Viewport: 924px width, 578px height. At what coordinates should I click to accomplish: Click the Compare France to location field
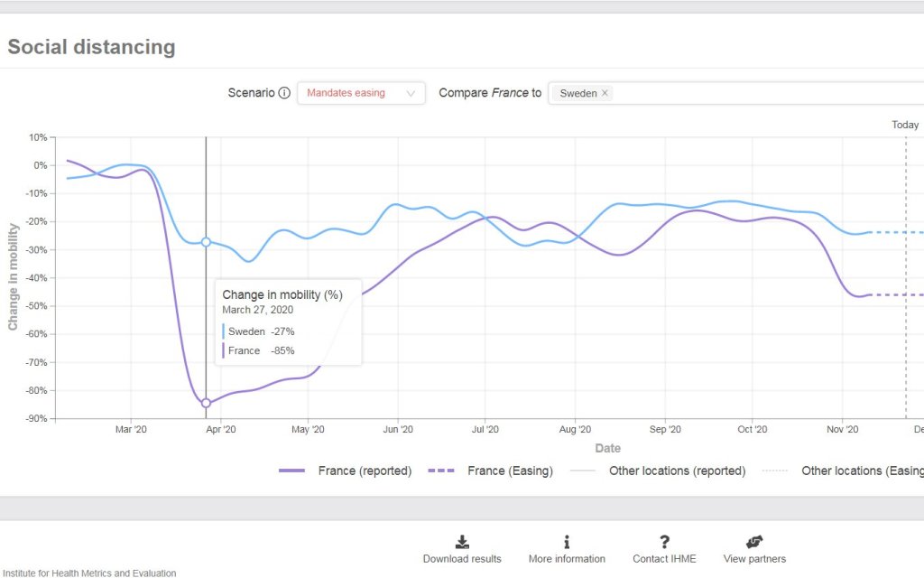(x=767, y=93)
